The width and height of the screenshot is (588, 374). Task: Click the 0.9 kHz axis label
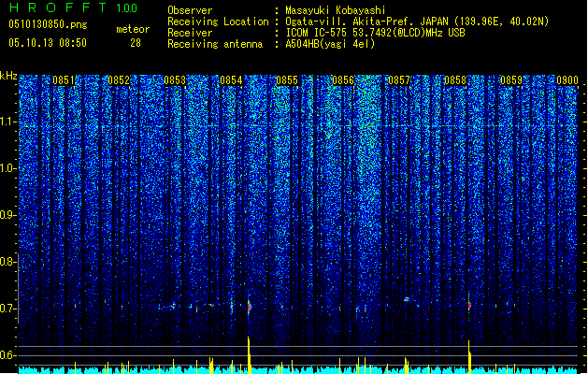click(x=7, y=215)
